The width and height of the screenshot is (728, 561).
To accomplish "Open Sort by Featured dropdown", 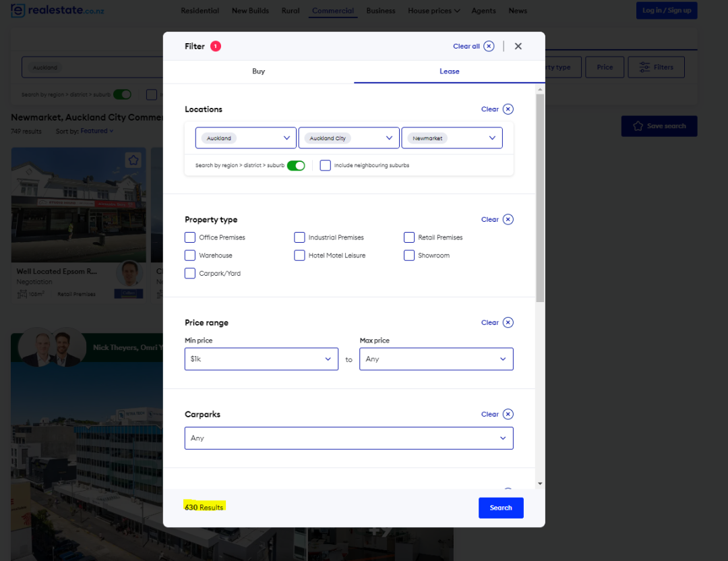I will click(x=96, y=131).
